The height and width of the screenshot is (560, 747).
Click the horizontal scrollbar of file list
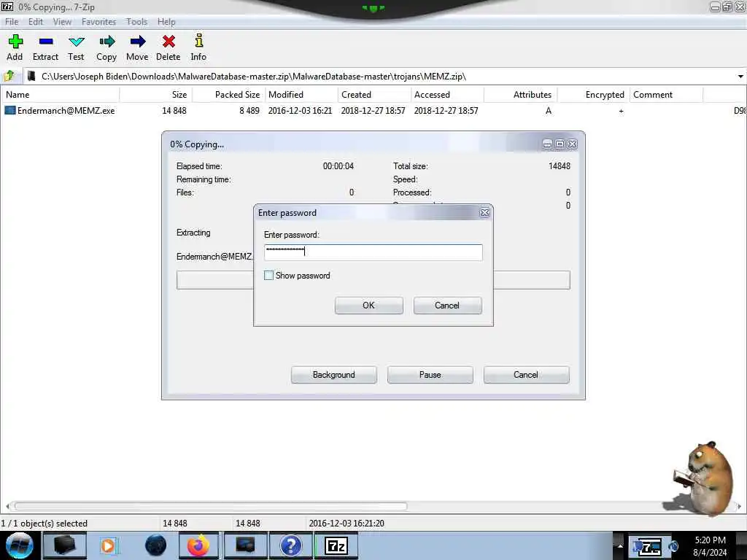point(211,506)
